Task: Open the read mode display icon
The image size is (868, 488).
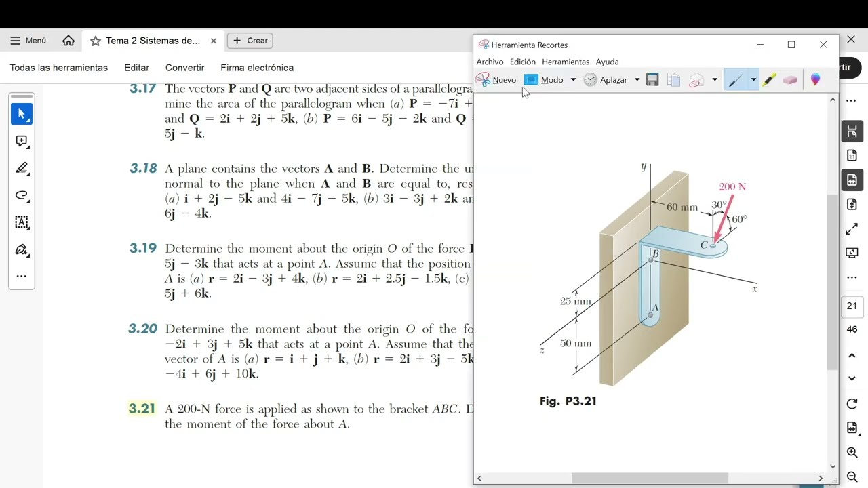Action: tap(852, 253)
